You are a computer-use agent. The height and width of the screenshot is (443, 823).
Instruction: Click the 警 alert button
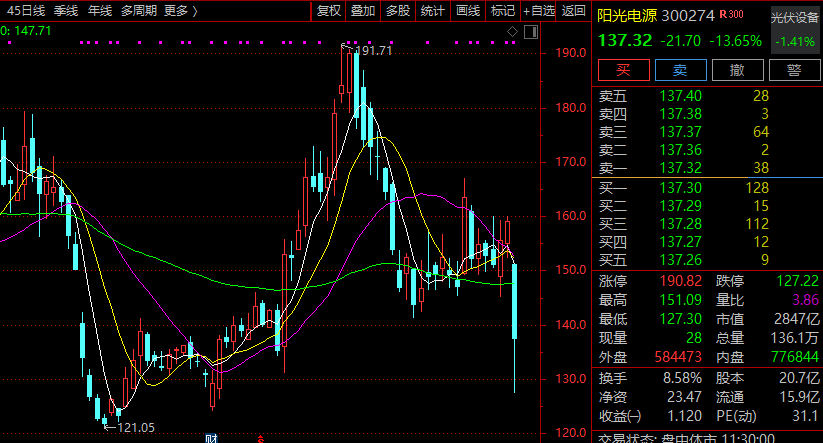coord(794,70)
